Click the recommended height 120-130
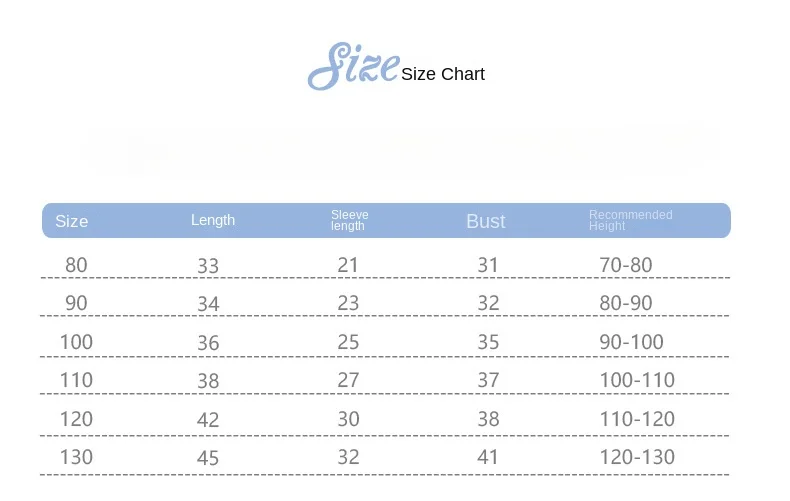Image resolution: width=790 pixels, height=501 pixels. point(637,457)
